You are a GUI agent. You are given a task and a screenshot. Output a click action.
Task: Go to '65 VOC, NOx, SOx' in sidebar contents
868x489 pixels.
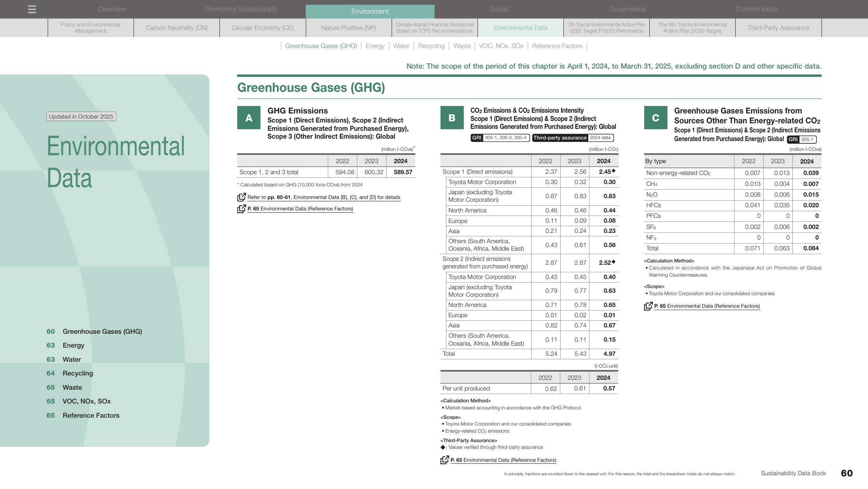78,402
